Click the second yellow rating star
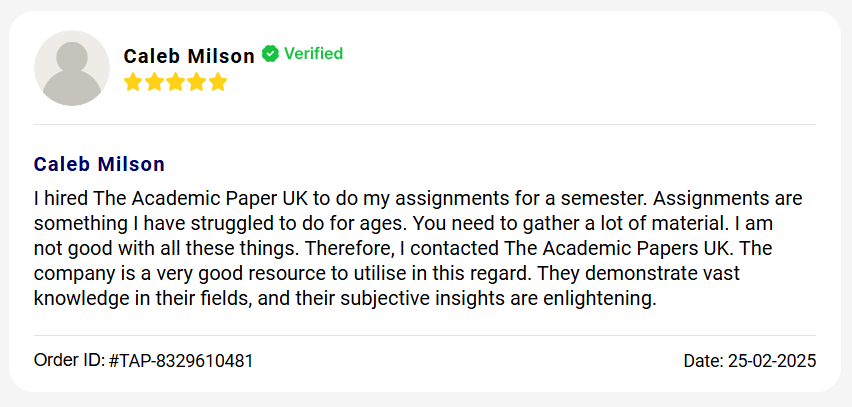 click(x=155, y=82)
